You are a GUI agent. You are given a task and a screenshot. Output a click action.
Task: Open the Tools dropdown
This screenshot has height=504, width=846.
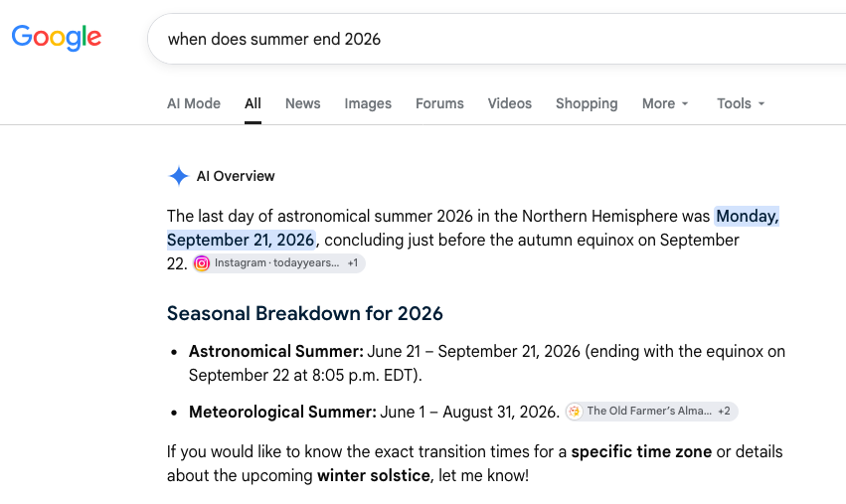pos(741,103)
